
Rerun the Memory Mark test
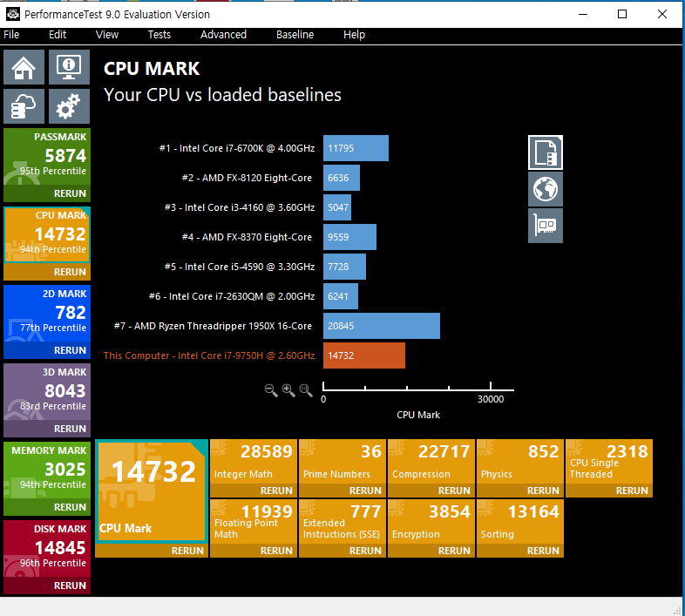(47, 507)
